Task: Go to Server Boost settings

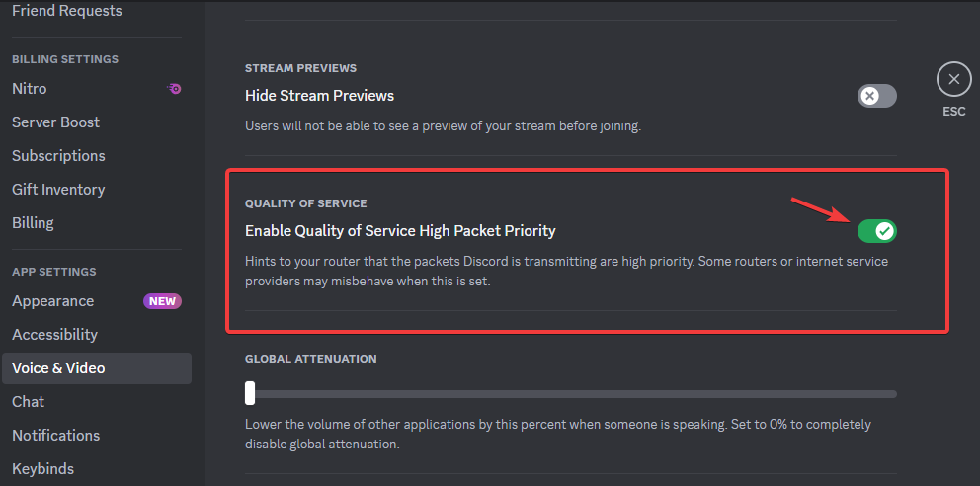Action: [55, 122]
